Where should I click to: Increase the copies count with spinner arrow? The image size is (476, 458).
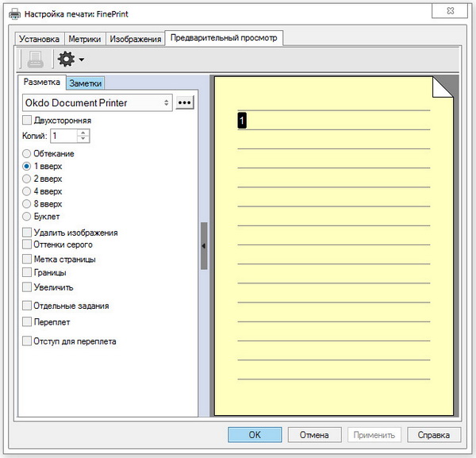84,133
